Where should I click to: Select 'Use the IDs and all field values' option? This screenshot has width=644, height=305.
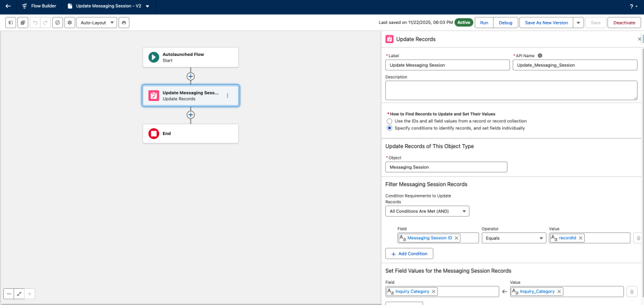click(x=389, y=121)
